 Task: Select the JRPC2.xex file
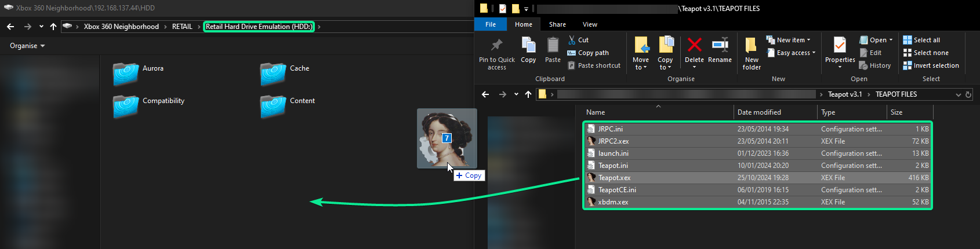(x=757, y=141)
